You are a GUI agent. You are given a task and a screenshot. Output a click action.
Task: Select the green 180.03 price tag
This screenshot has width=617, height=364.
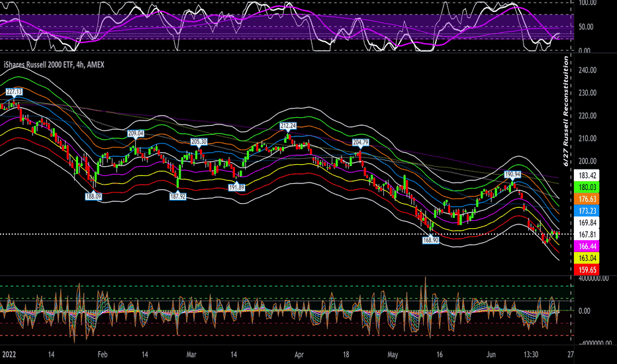(x=587, y=187)
